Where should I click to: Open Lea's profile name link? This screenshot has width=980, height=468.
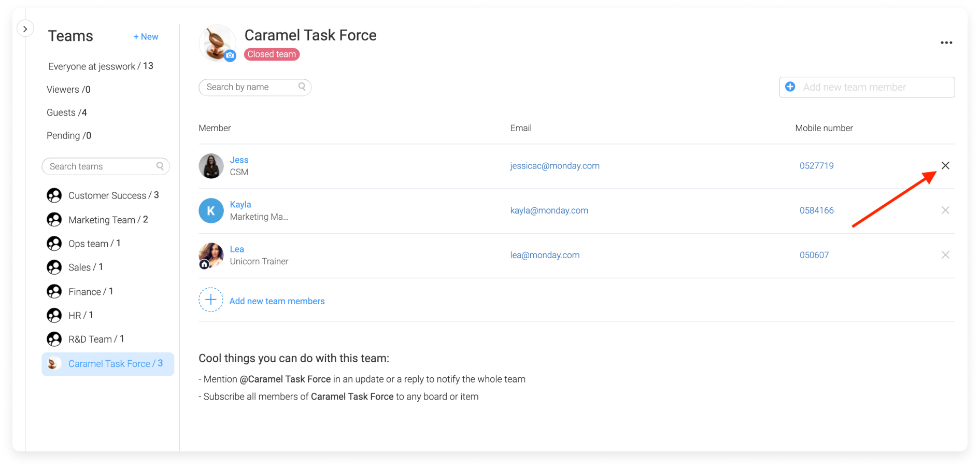237,249
